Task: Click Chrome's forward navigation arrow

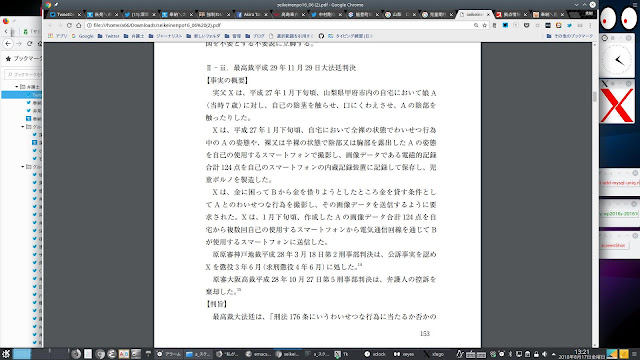Action: [x=60, y=25]
